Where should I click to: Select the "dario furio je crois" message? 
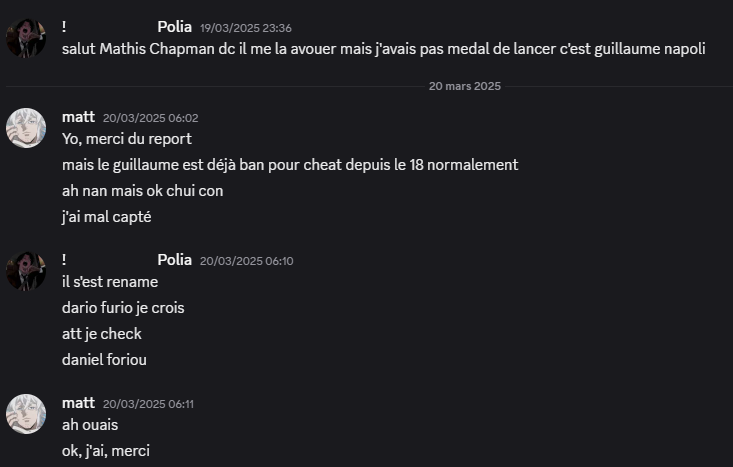[123, 308]
